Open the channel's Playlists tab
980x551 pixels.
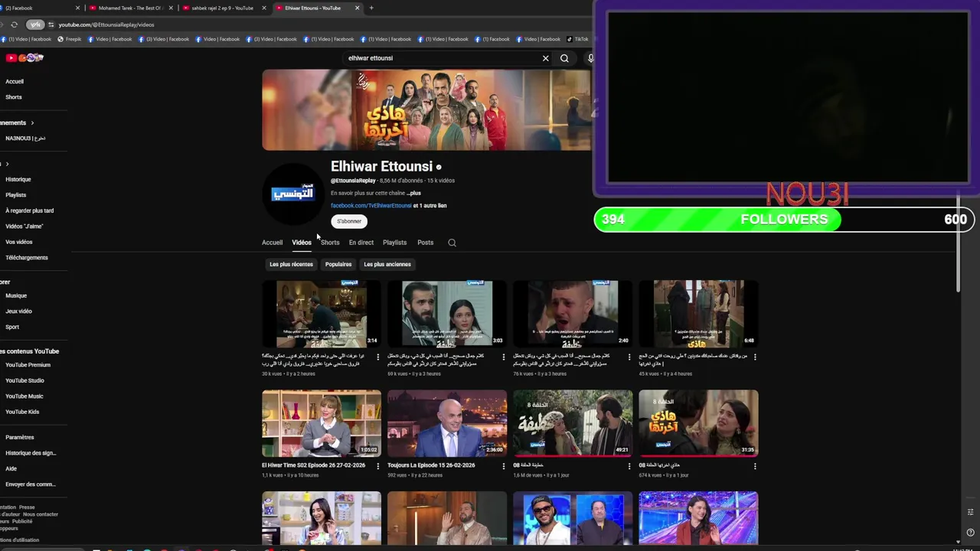point(395,243)
